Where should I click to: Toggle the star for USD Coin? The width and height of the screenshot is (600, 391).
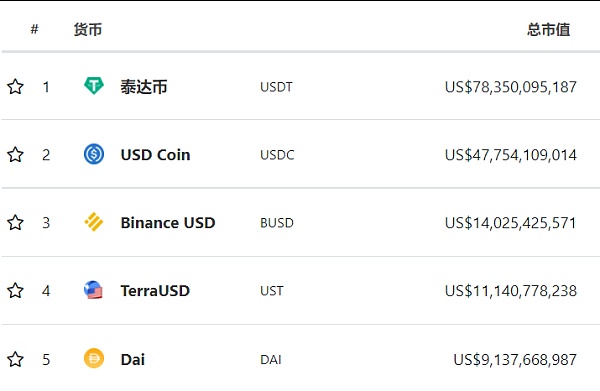(15, 155)
